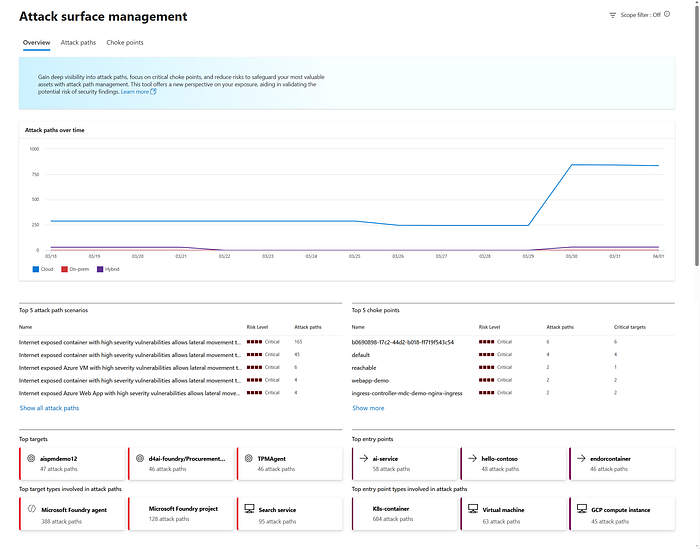Click Show more under choke points
Screen dimensions: 700x549
tap(368, 408)
